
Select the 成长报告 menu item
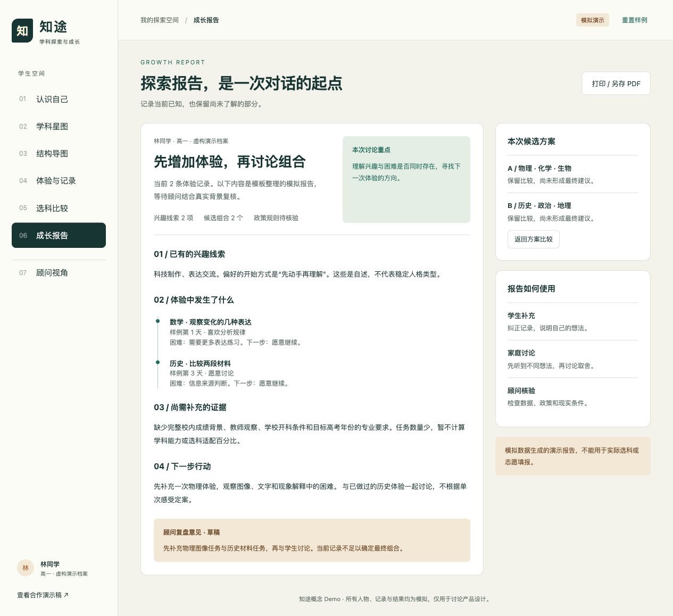point(59,235)
